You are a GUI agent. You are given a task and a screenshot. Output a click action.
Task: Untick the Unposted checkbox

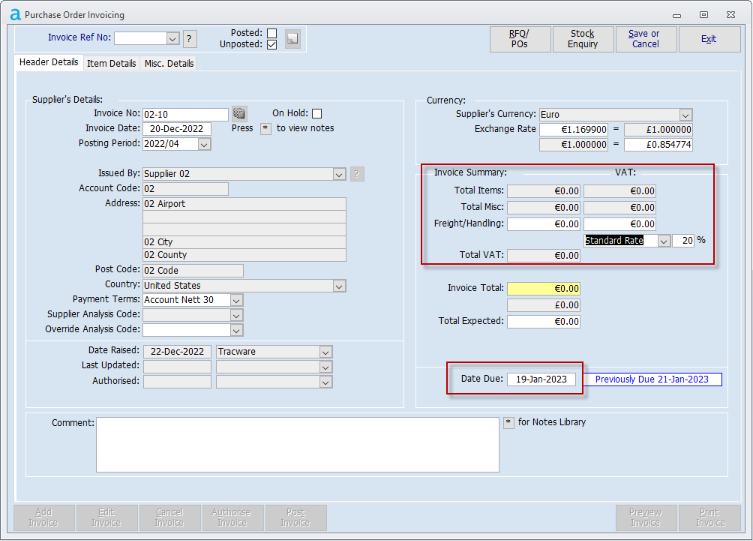tap(272, 44)
